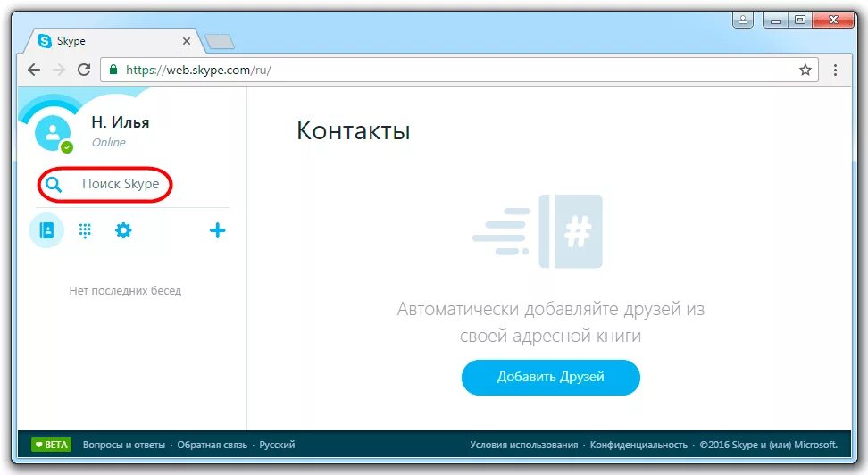Click the search magnifier icon

click(54, 184)
